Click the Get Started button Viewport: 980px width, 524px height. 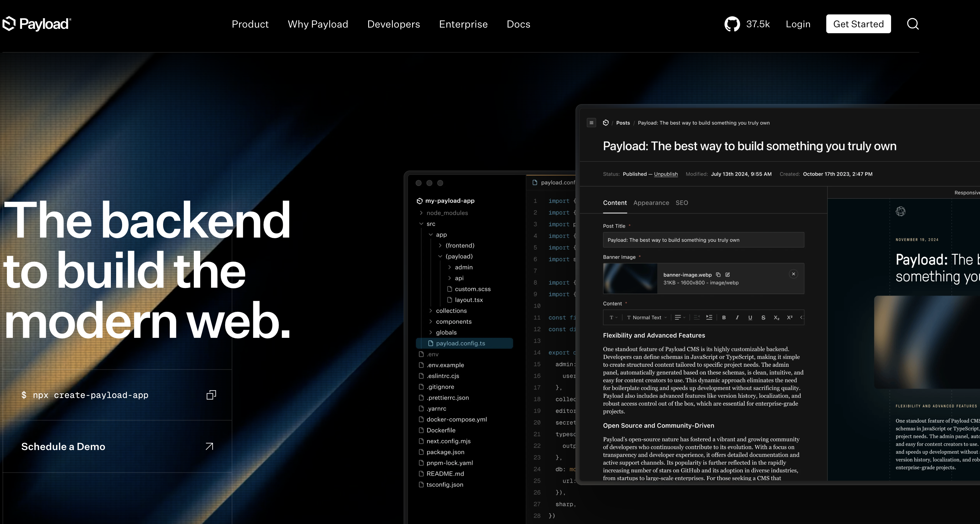pos(858,24)
